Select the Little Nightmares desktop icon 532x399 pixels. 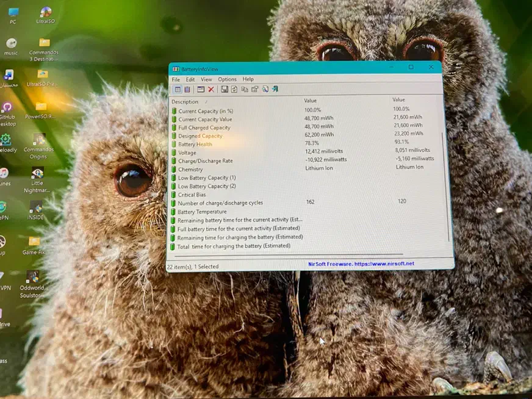point(37,178)
